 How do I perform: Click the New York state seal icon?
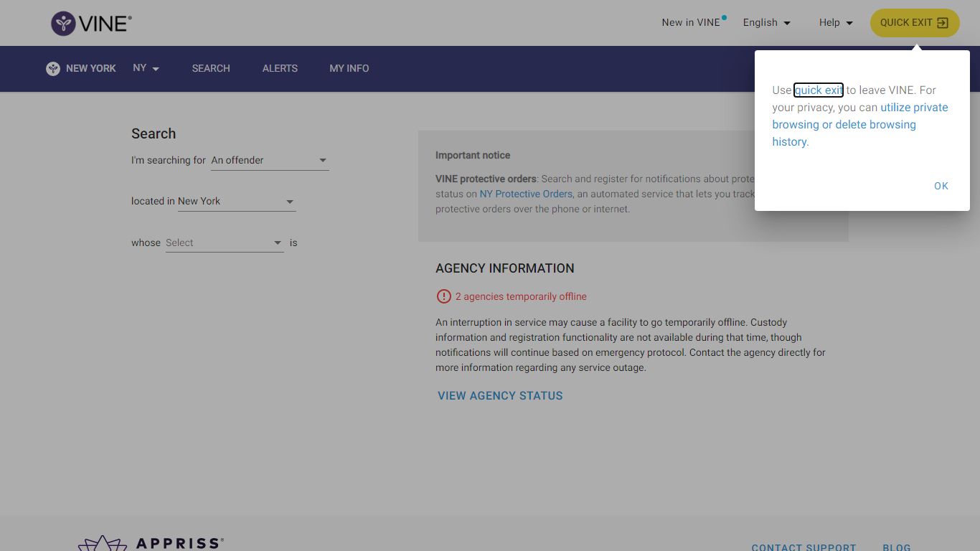[53, 69]
